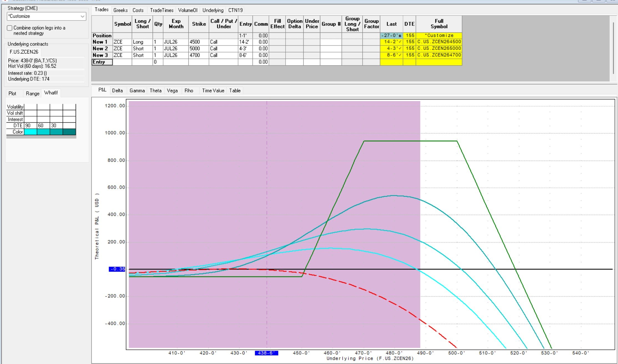The image size is (618, 364).
Task: Click the first Volatility WhatIf cell
Action: (30, 107)
